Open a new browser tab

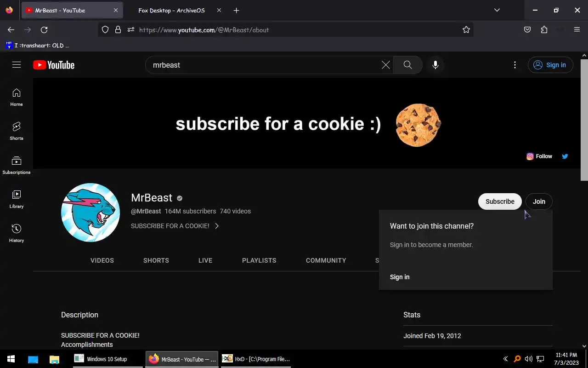[236, 10]
